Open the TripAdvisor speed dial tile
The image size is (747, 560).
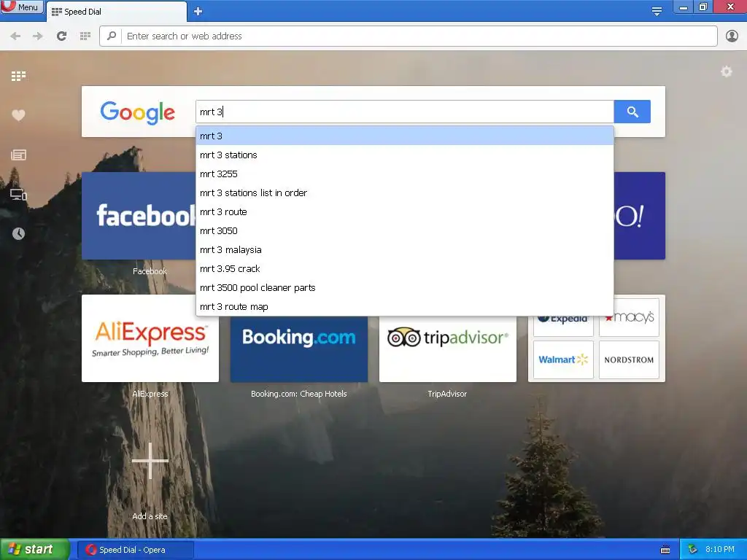coord(447,349)
